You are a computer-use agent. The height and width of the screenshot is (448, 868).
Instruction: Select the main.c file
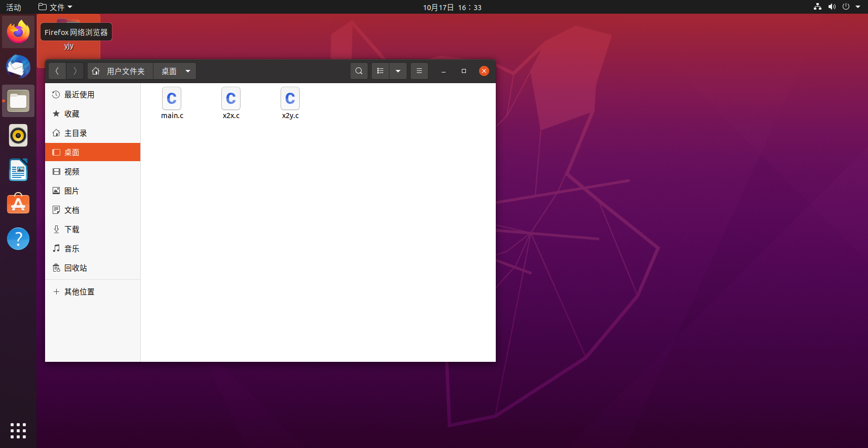(172, 103)
